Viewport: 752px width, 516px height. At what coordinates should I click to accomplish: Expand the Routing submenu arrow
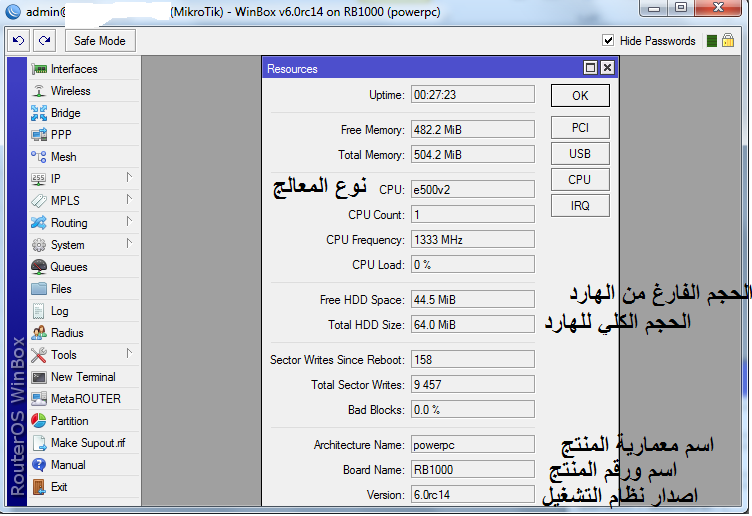click(129, 222)
